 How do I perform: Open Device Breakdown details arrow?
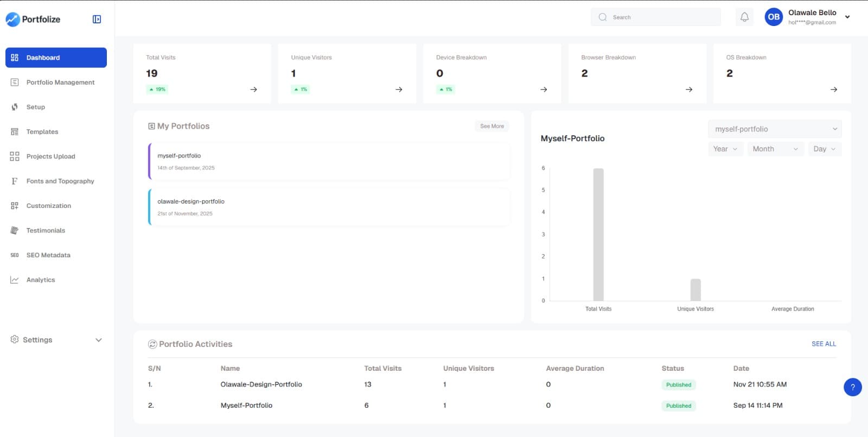coord(544,90)
